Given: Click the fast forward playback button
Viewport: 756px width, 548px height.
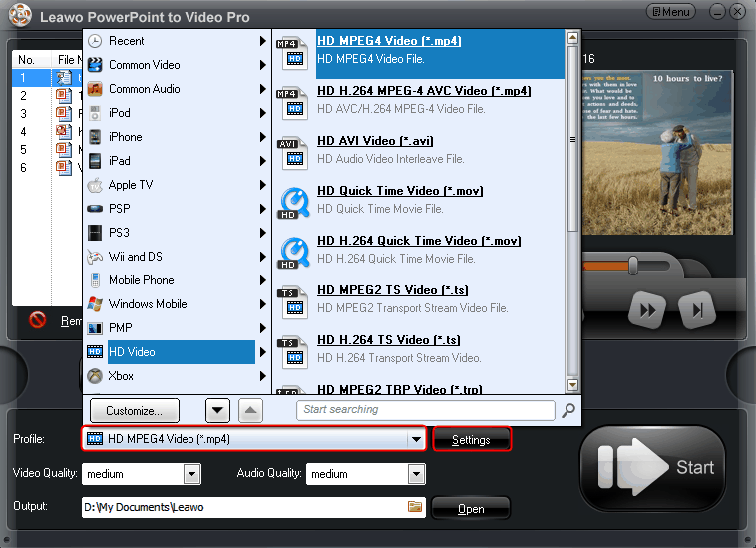Looking at the screenshot, I should click(x=647, y=310).
